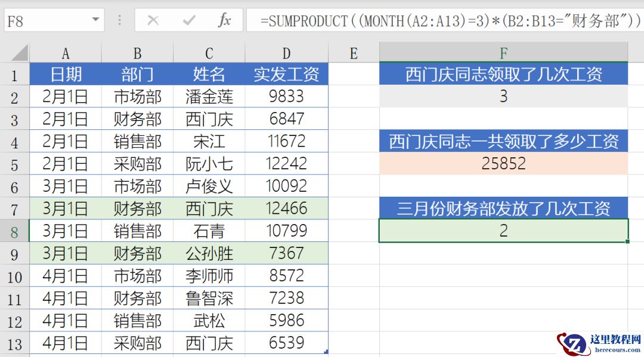Image resolution: width=644 pixels, height=357 pixels.
Task: Select name cell 李师师
Action: click(209, 275)
